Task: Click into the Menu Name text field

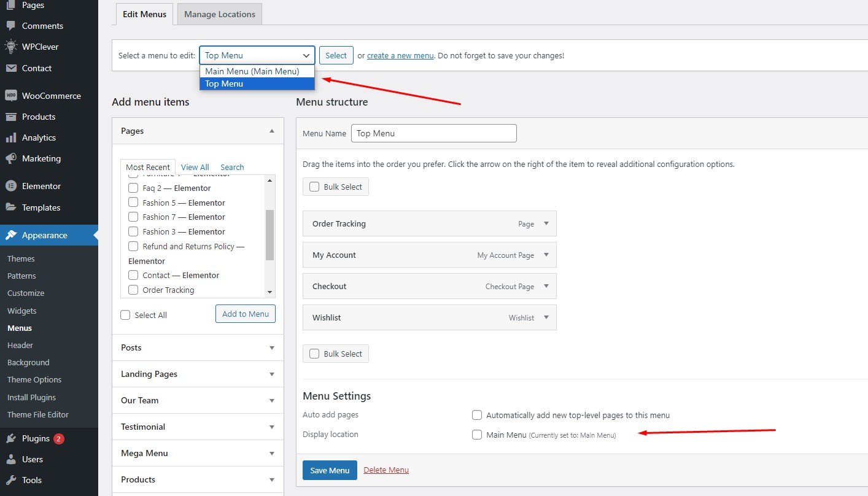Action: (433, 133)
